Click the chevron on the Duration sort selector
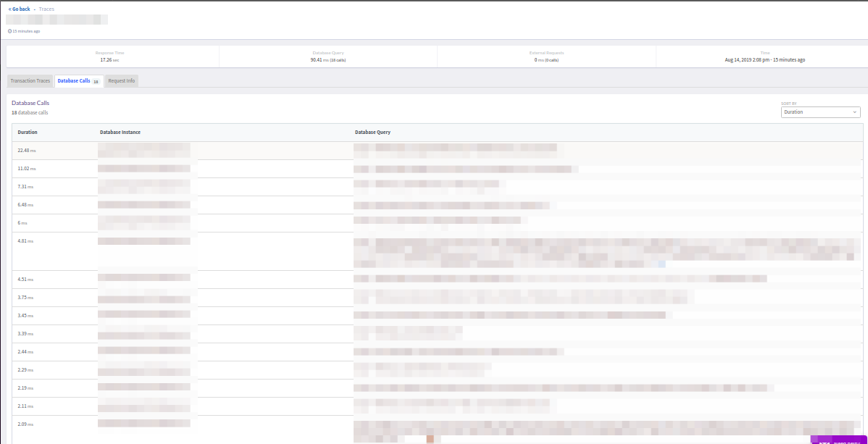 click(x=854, y=112)
